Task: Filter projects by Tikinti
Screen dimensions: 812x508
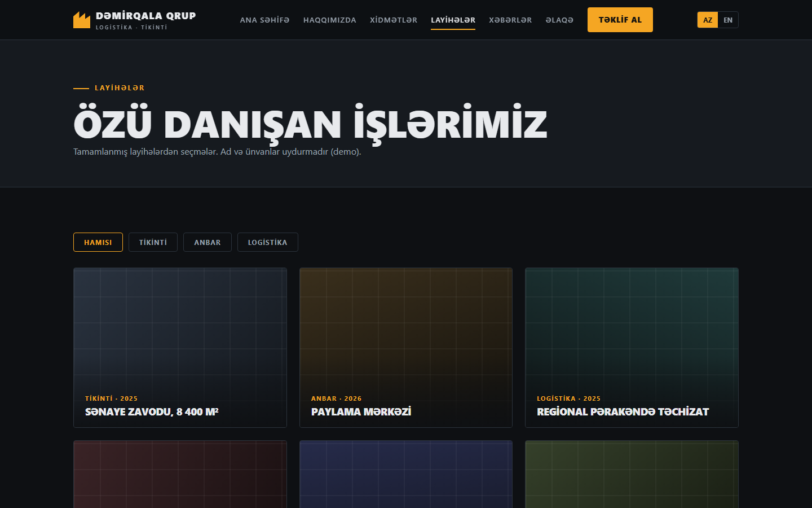Action: pyautogui.click(x=153, y=242)
